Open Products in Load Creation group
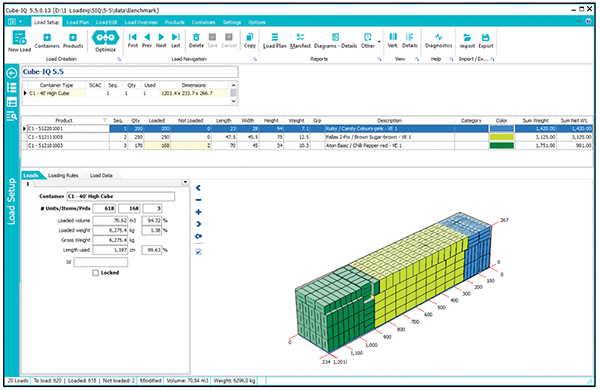 coord(73,41)
